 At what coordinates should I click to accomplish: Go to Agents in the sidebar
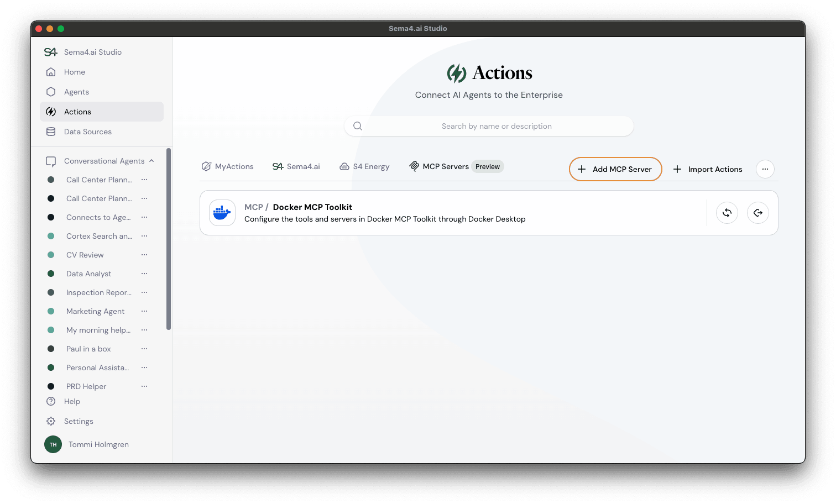[76, 92]
